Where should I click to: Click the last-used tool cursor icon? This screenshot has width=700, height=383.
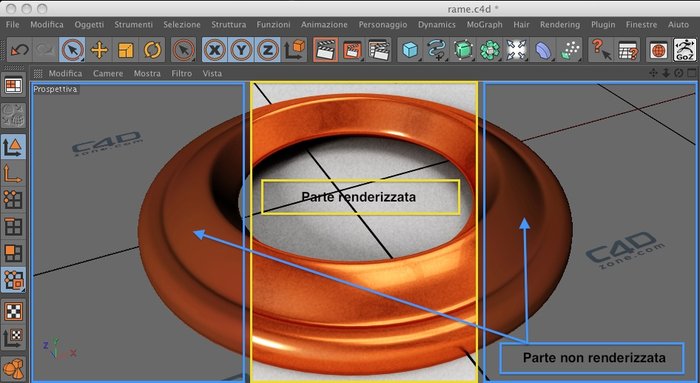pyautogui.click(x=183, y=50)
